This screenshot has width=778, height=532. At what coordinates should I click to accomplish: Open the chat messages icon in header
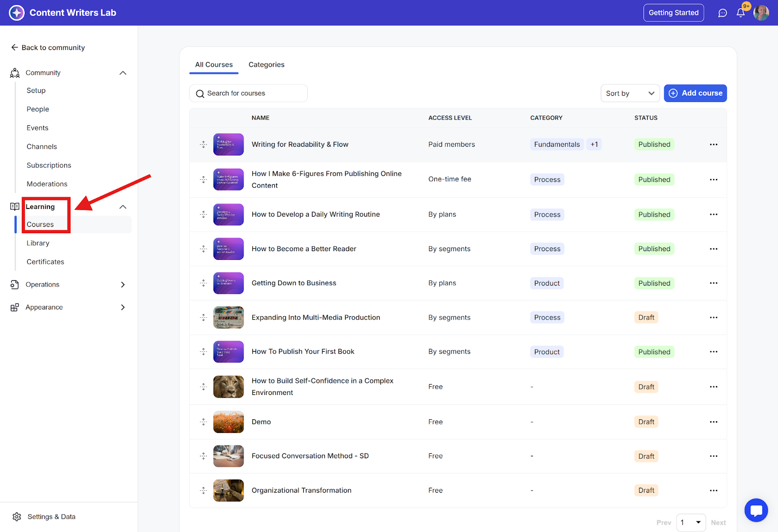click(723, 13)
